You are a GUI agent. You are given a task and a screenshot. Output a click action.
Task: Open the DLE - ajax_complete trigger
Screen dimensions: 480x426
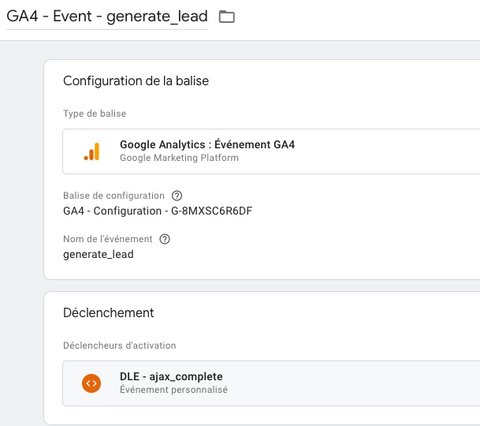point(271,383)
